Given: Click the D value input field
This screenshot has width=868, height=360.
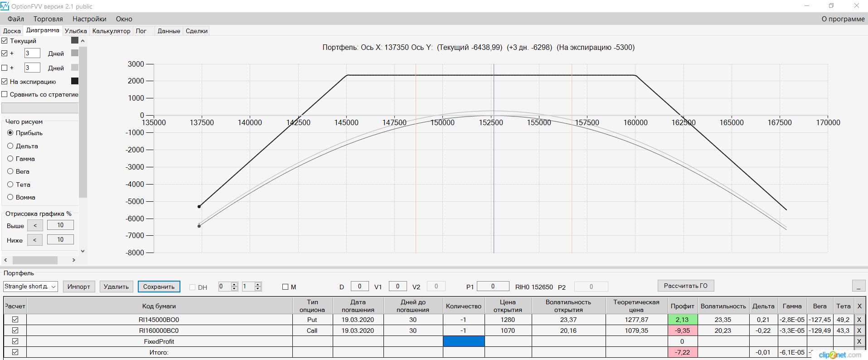Looking at the screenshot, I should [x=360, y=286].
